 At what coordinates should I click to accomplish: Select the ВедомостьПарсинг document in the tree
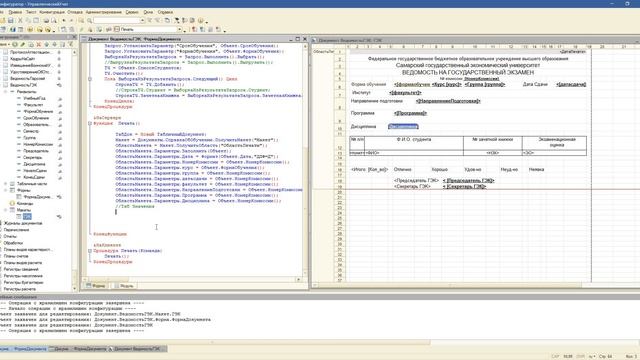[27, 78]
